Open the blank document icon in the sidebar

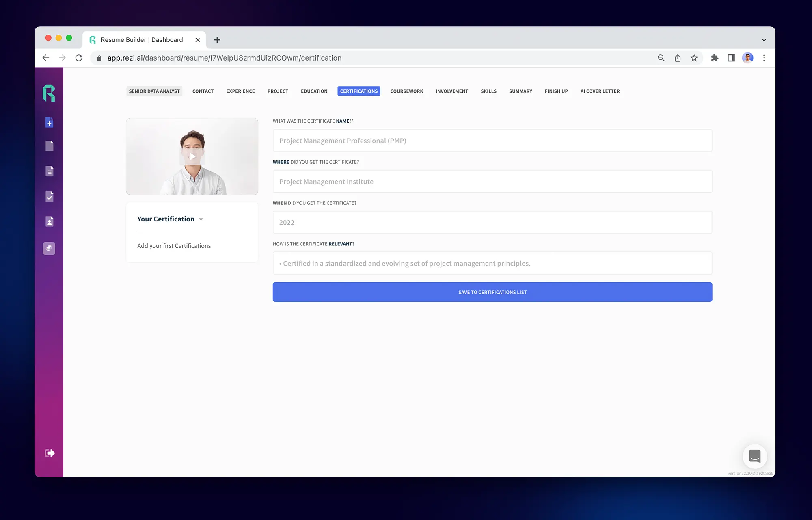49,146
